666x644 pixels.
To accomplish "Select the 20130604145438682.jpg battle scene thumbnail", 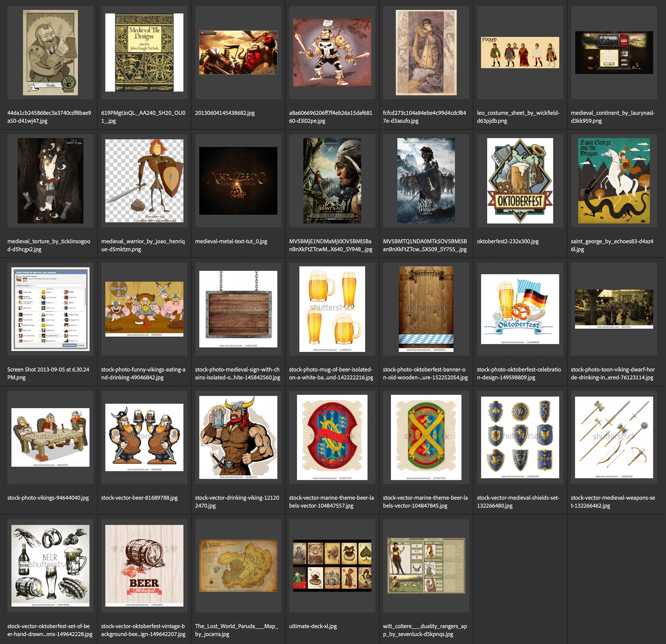I will [x=238, y=52].
